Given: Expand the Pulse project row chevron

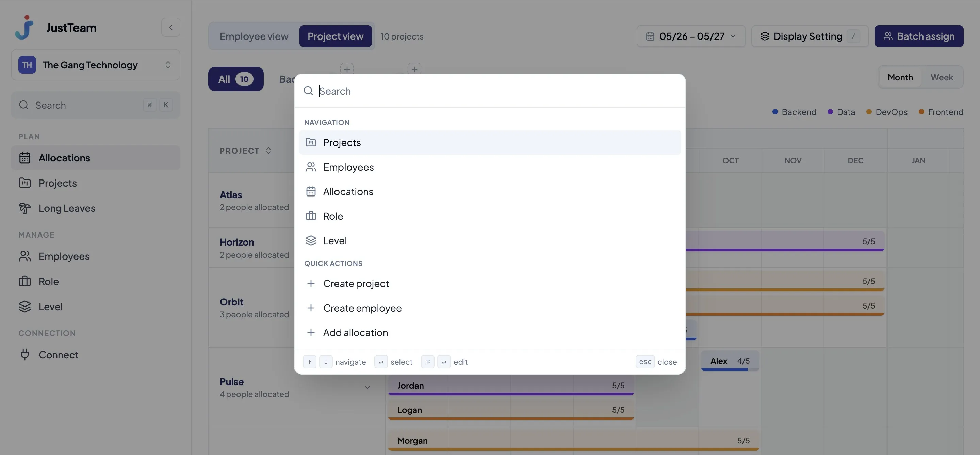Looking at the screenshot, I should (x=367, y=387).
